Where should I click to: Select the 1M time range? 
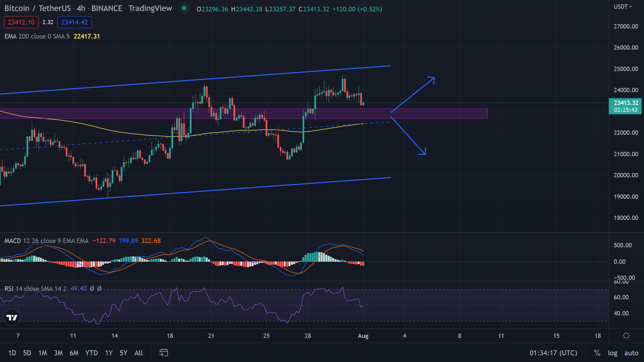(43, 353)
